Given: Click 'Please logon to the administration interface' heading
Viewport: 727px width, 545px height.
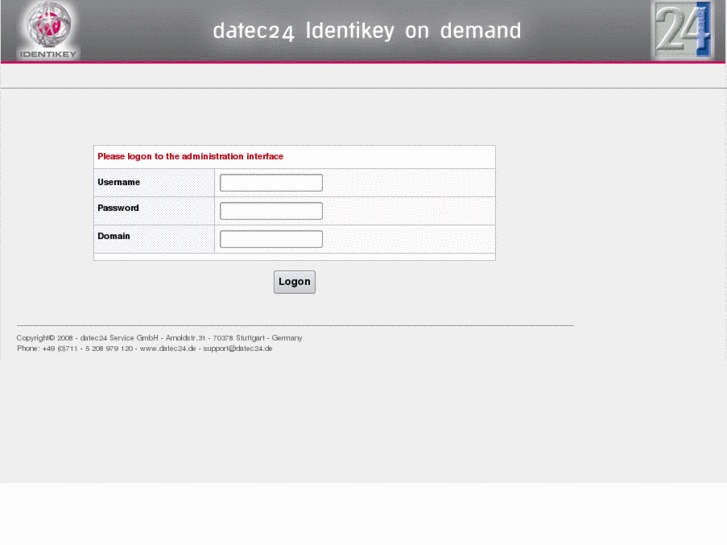Looking at the screenshot, I should (191, 156).
